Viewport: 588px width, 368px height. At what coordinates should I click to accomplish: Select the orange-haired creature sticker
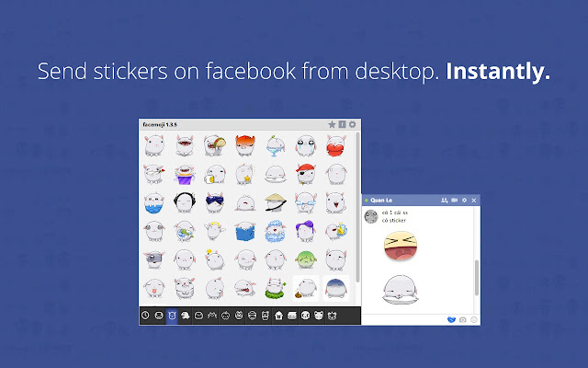pos(245,145)
